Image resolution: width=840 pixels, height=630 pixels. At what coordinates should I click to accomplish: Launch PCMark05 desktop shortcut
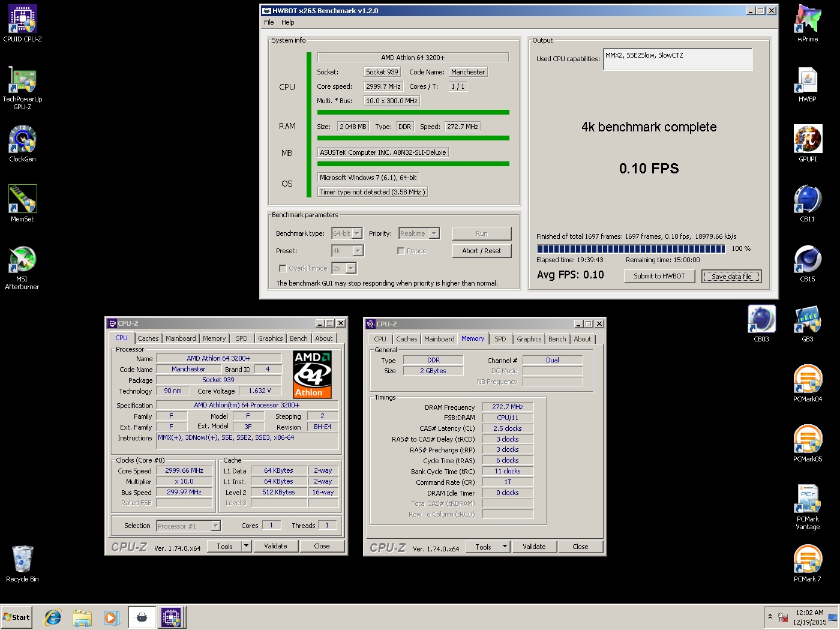[808, 444]
